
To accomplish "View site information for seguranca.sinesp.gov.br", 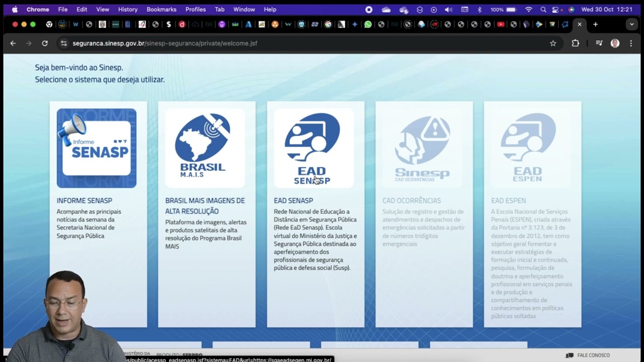I will 63,43.
